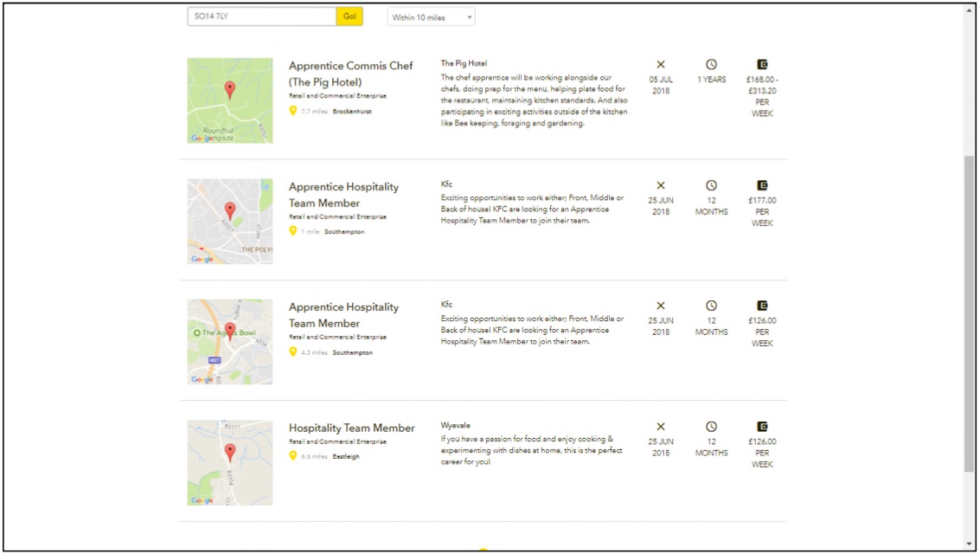980x554 pixels.
Task: Click the location pin beside 4.3 miles Southampton
Action: click(x=292, y=352)
